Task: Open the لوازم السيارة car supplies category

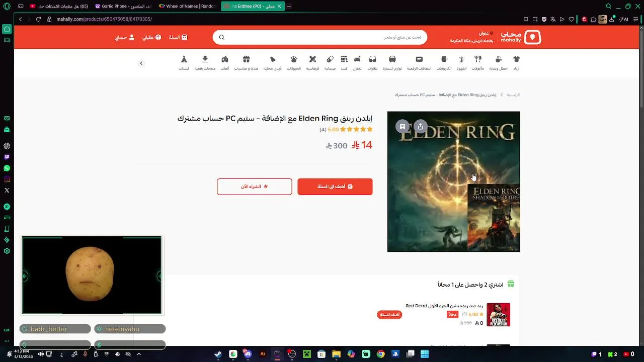Action: pos(392,63)
